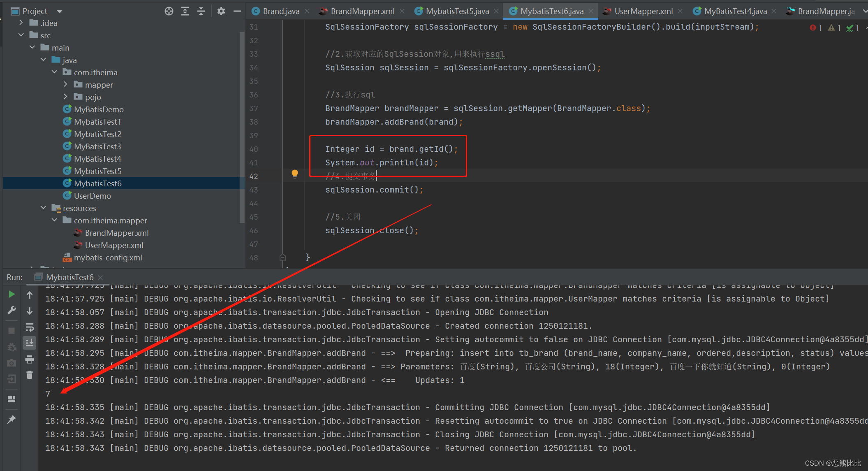This screenshot has width=868, height=471.
Task: Click the Collapse All icon in Project panel
Action: (x=201, y=11)
